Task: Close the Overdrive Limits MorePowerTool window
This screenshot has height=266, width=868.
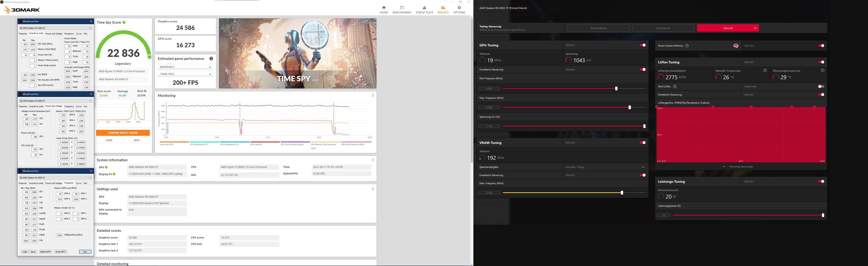Action: coord(91,21)
